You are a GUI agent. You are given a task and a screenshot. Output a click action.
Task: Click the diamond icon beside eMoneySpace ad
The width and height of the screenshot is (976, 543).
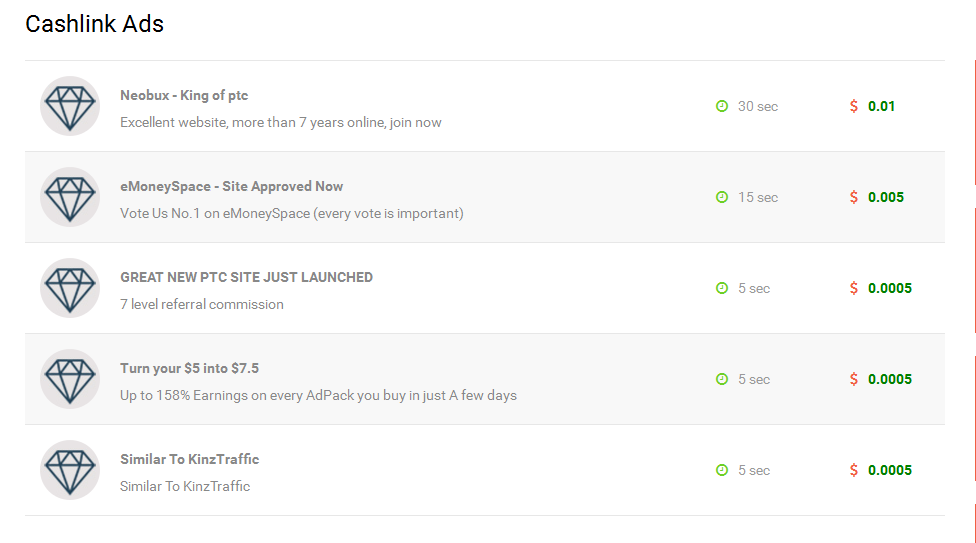(x=70, y=197)
